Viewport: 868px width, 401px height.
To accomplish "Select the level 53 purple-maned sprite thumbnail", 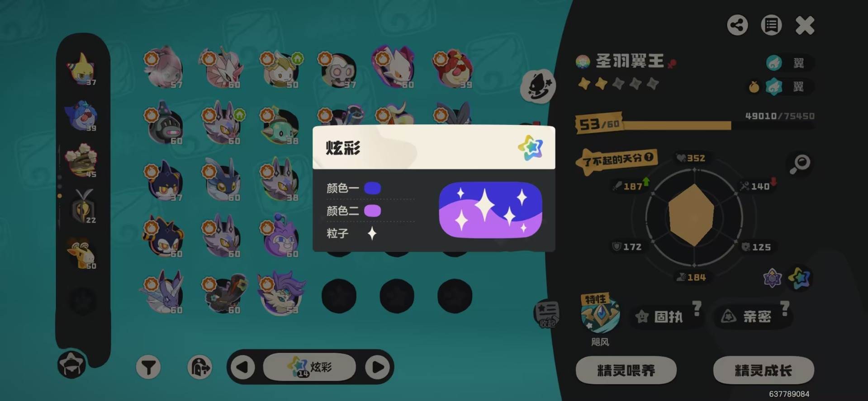I will pos(281,292).
